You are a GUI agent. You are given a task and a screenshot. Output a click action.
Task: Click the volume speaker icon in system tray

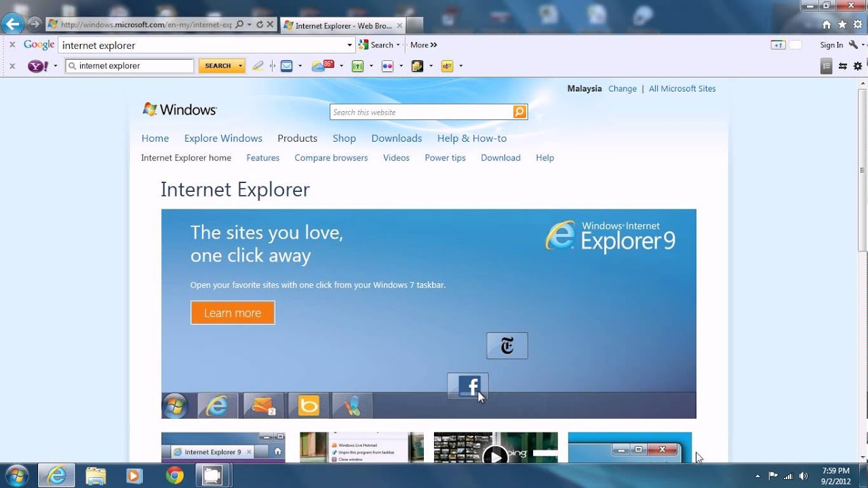[804, 476]
